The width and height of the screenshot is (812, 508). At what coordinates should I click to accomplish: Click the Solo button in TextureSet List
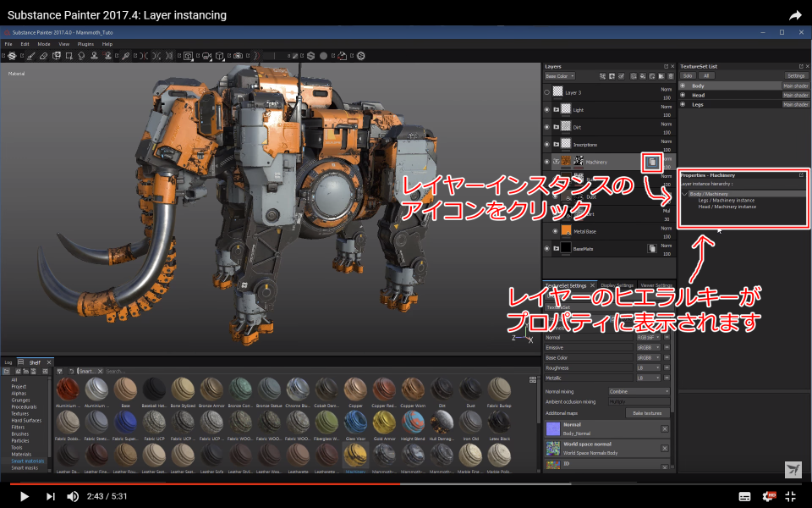pos(688,75)
